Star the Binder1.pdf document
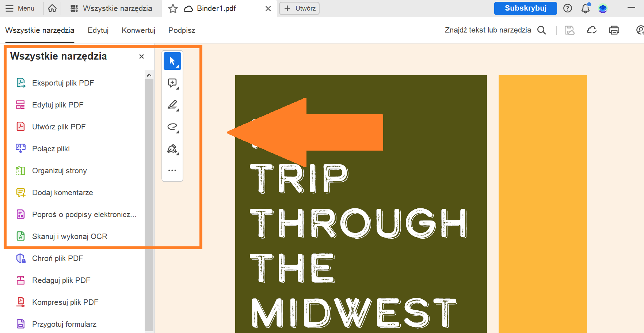Image resolution: width=644 pixels, height=333 pixels. (173, 8)
